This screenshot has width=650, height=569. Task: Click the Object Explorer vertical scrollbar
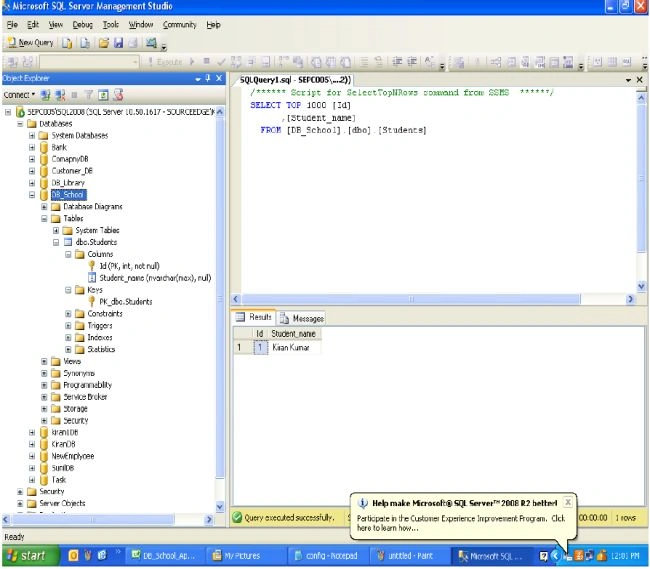tap(220, 309)
